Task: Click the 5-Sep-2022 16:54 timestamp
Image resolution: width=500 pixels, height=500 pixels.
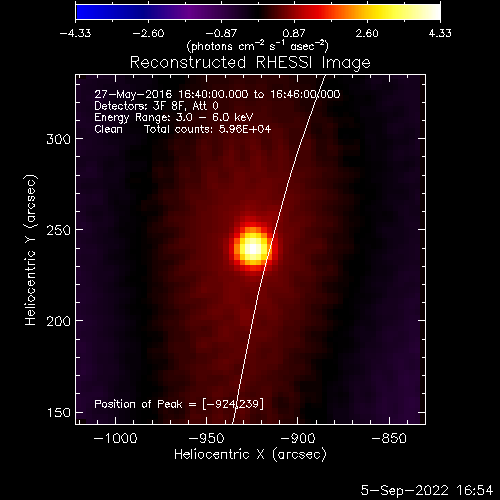Action: 427,490
